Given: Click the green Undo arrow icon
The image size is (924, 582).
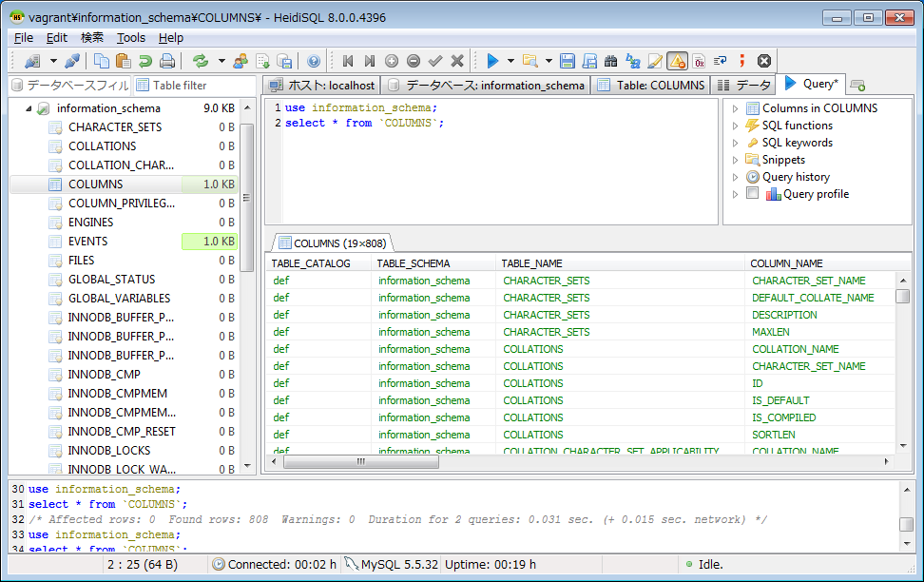Looking at the screenshot, I should (144, 61).
